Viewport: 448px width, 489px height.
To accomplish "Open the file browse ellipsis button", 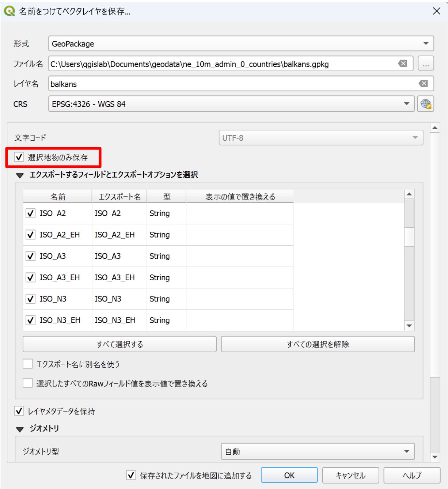I will pyautogui.click(x=426, y=64).
